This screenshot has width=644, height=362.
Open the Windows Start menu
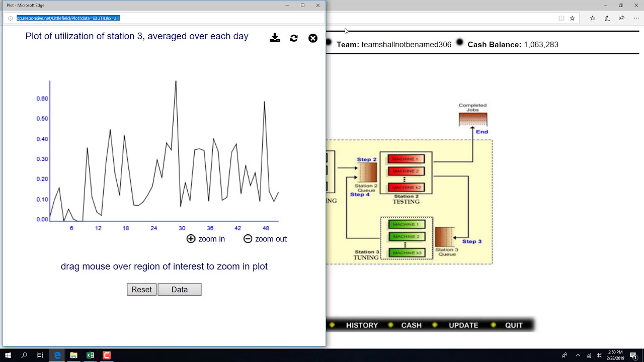tap(8, 355)
